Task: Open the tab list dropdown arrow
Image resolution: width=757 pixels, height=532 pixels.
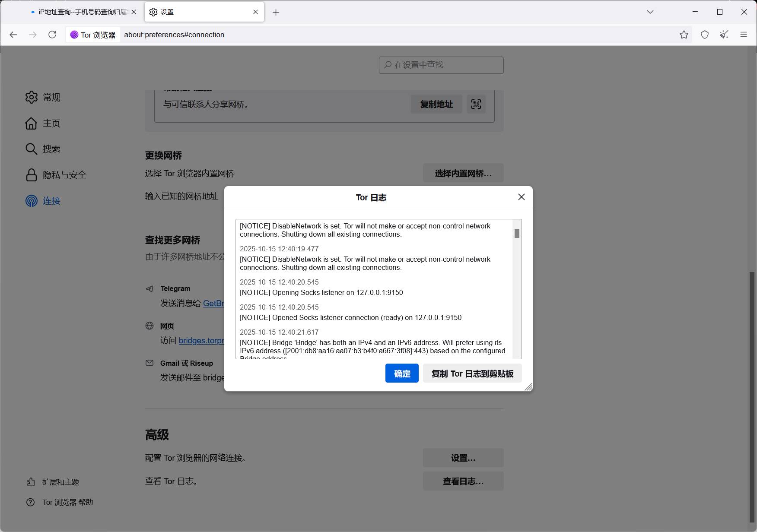Action: 650,12
